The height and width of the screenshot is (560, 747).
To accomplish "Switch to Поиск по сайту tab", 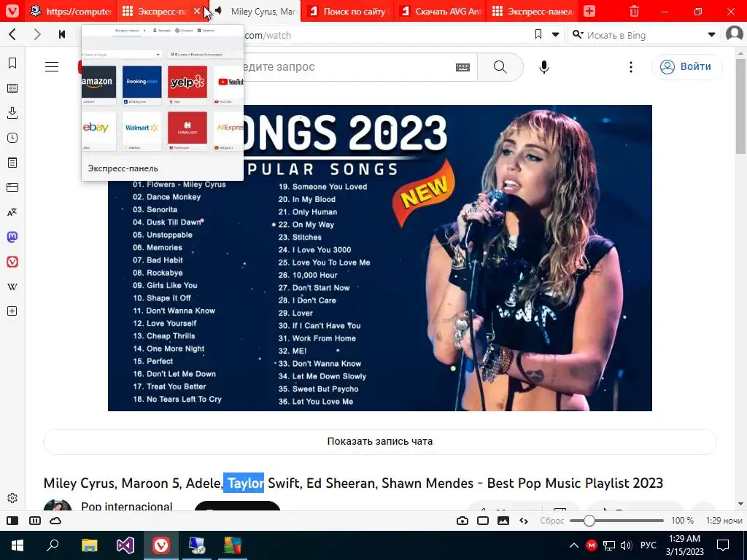I will pos(348,11).
